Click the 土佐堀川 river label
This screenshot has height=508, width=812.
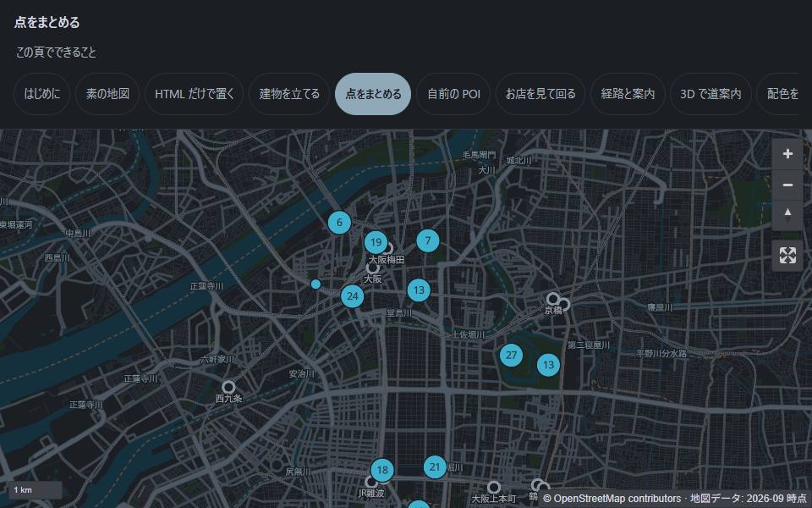coord(468,335)
